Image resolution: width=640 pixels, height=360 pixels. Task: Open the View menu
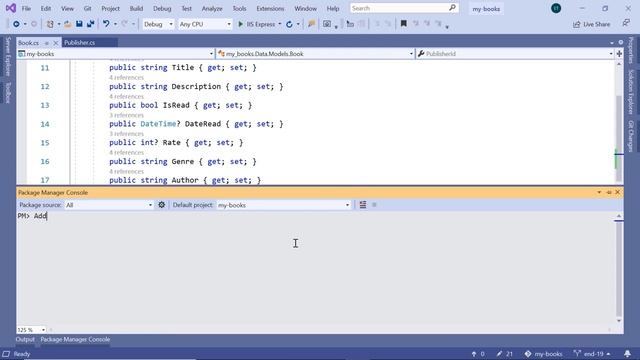(x=67, y=8)
